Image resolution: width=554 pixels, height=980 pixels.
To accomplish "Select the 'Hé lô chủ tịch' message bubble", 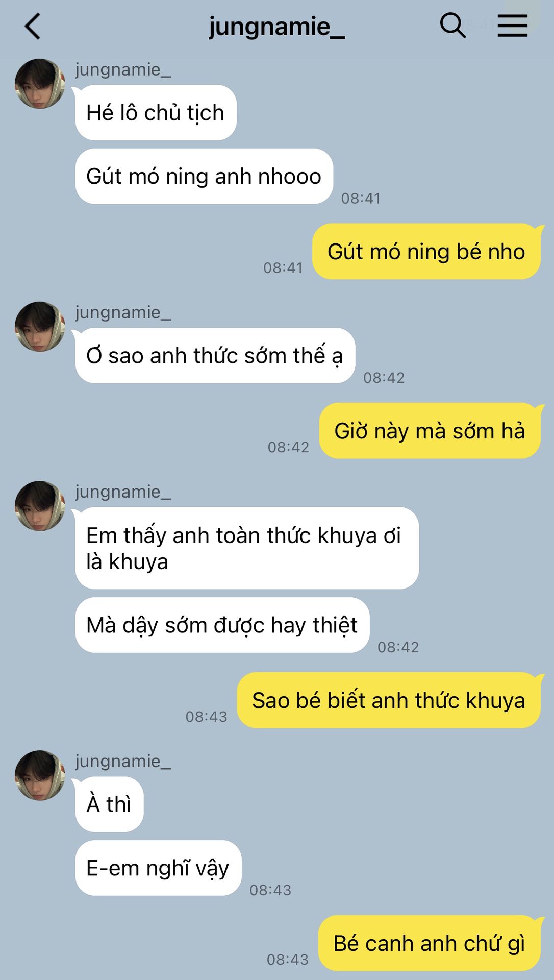I will [x=156, y=113].
